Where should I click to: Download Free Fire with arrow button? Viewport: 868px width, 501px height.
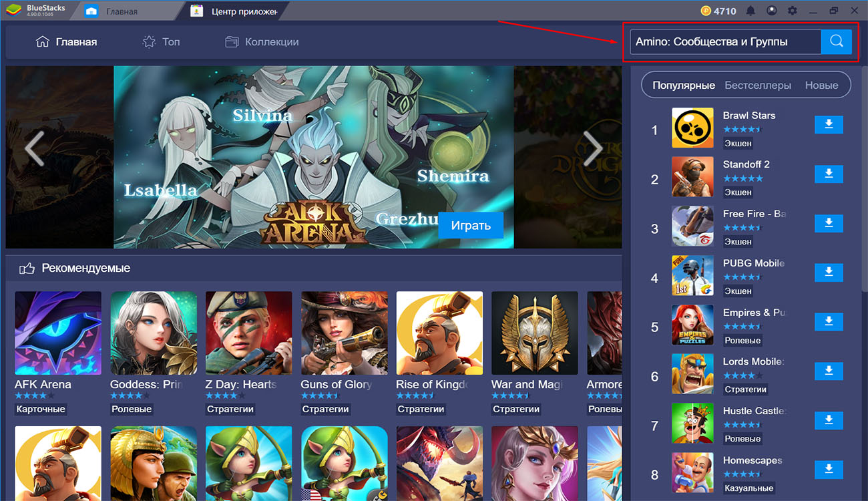(829, 224)
